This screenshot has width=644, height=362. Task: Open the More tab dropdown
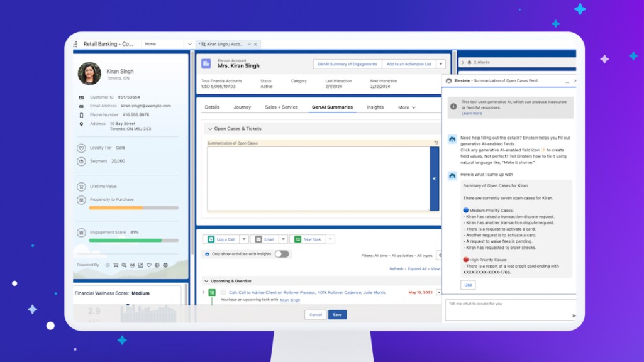tap(406, 107)
